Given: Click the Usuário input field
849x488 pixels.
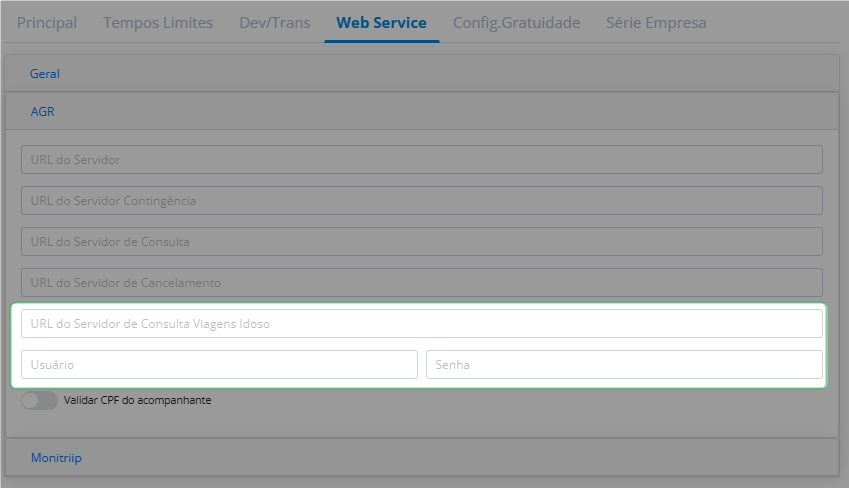Looking at the screenshot, I should coord(219,365).
